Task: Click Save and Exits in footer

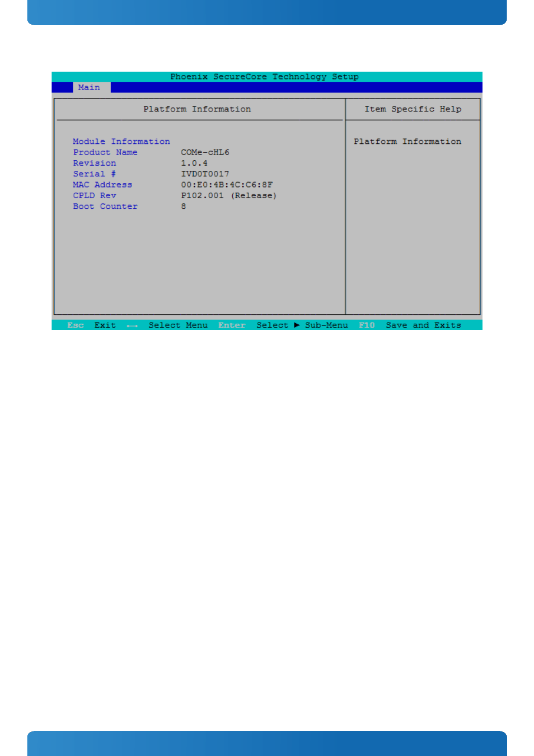Action: click(x=424, y=325)
